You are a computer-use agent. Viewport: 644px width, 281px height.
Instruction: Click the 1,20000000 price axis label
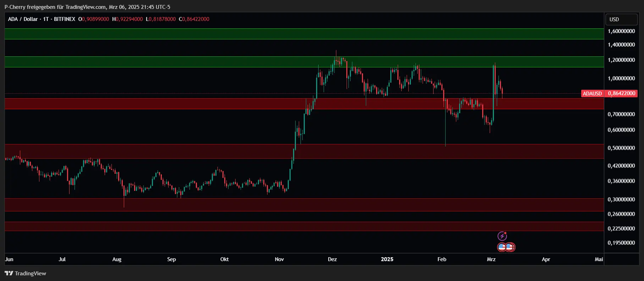point(621,60)
